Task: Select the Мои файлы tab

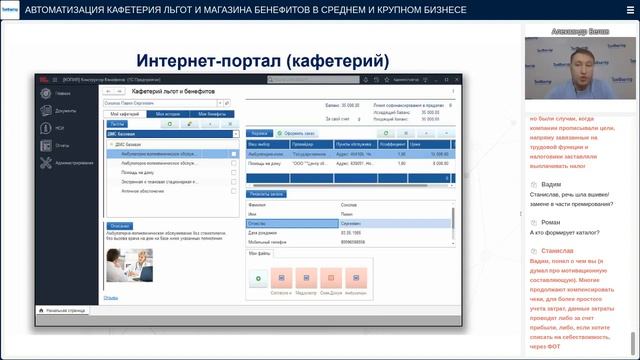Action: tap(260, 253)
